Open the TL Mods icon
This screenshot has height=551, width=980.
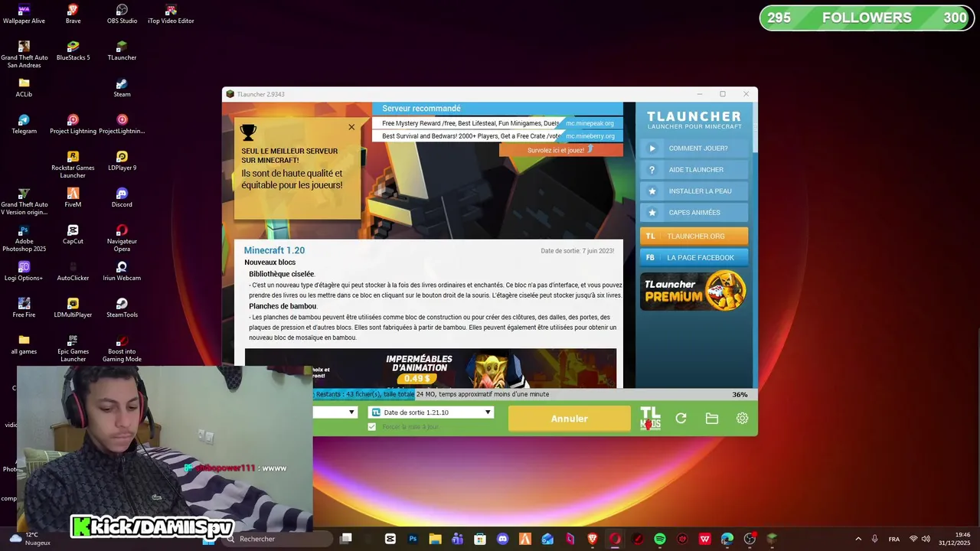click(650, 419)
